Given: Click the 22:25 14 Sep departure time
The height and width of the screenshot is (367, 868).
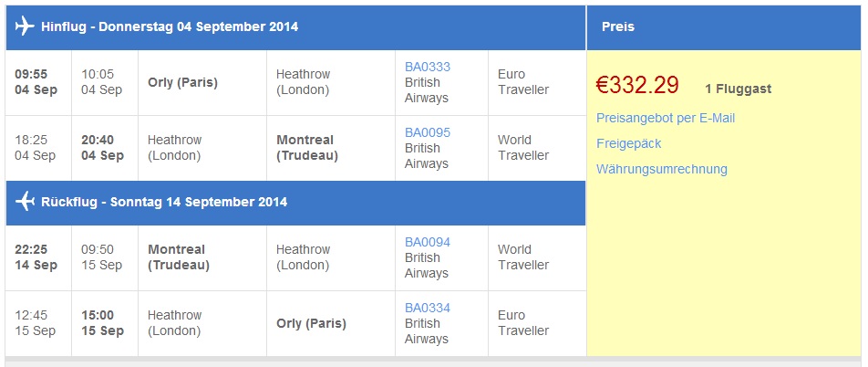Looking at the screenshot, I should click(36, 257).
